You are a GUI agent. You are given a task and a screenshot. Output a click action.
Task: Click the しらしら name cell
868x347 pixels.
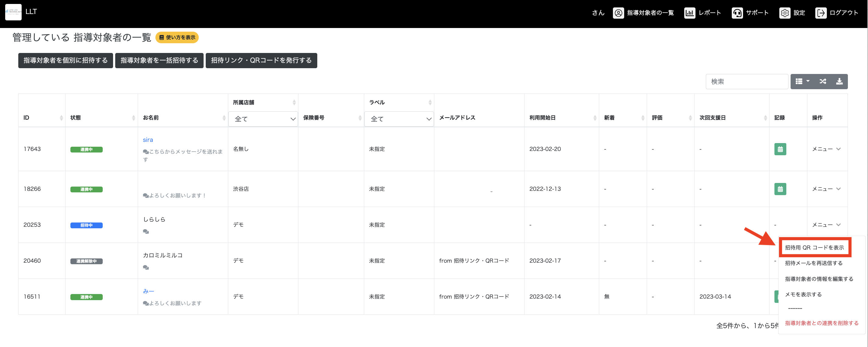click(x=154, y=219)
